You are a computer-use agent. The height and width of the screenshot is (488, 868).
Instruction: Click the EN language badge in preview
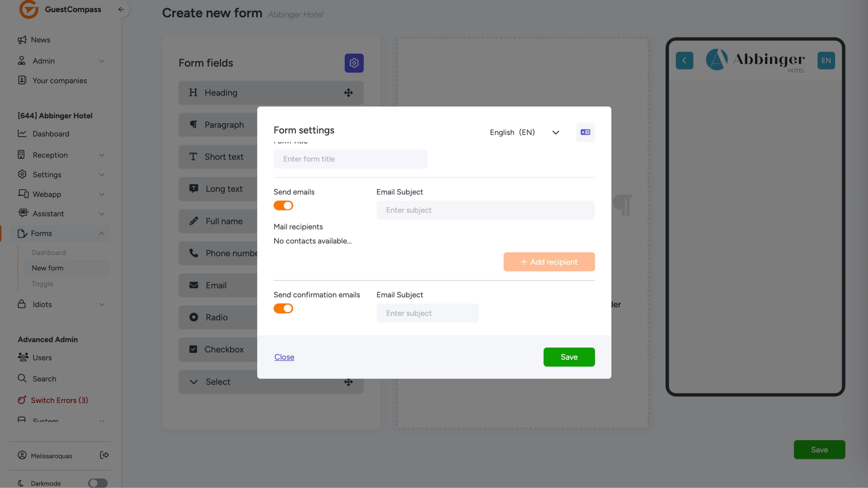[x=826, y=61]
